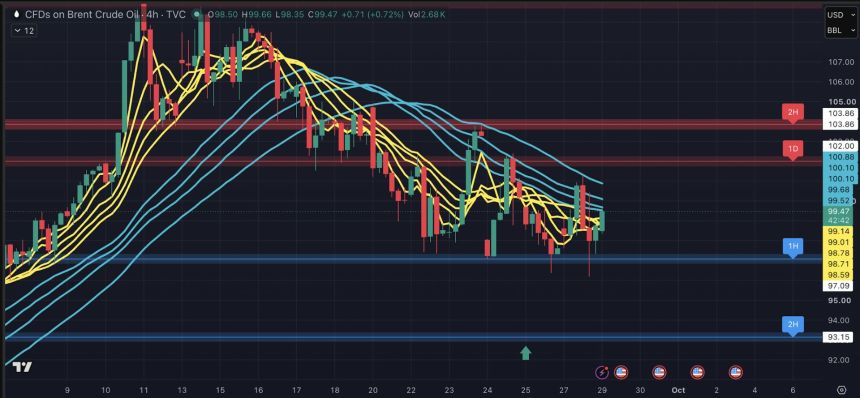Screen dimensions: 860x398
Task: Click the green market status dot
Action: [196, 14]
